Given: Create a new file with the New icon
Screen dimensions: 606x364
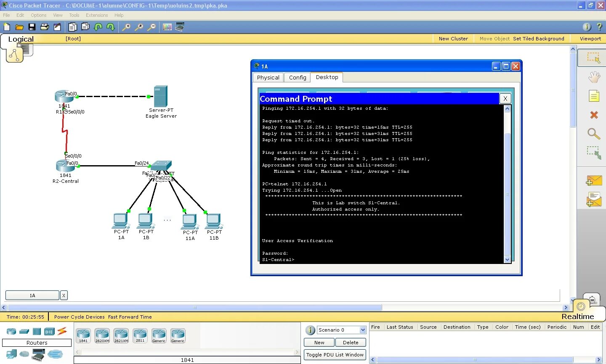Looking at the screenshot, I should (6, 27).
